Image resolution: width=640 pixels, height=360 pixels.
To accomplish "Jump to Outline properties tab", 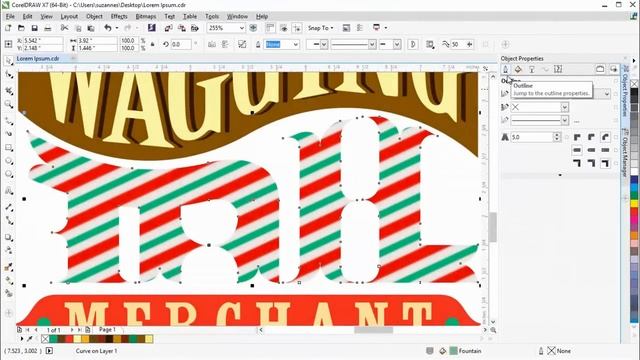I will [x=505, y=69].
